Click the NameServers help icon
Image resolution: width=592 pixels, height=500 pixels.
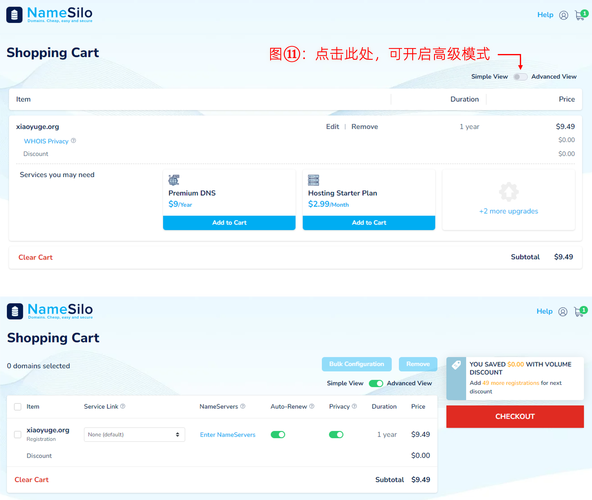243,406
